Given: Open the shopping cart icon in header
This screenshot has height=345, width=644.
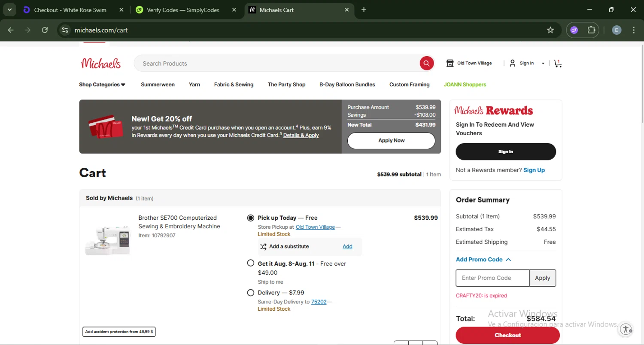Looking at the screenshot, I should click(558, 64).
